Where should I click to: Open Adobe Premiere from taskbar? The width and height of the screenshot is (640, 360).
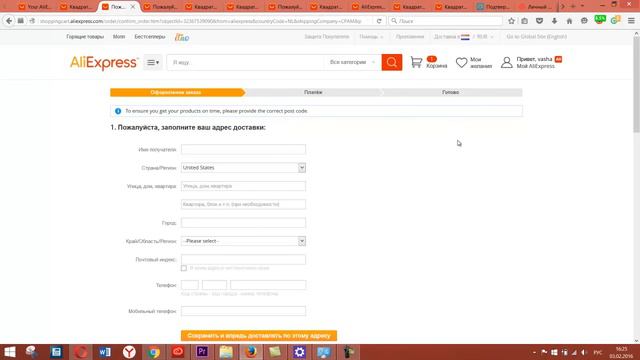click(202, 352)
